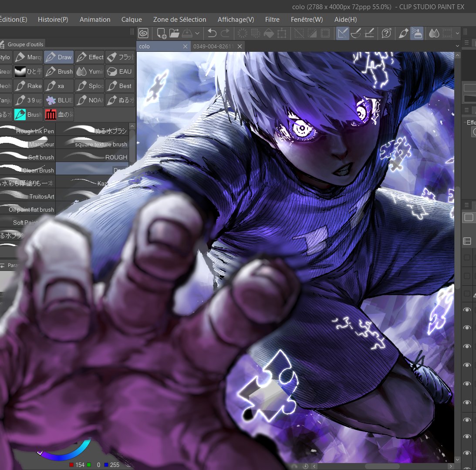Click the brush list scroll-up arrow
Viewport: 476px width, 470px height.
132,126
